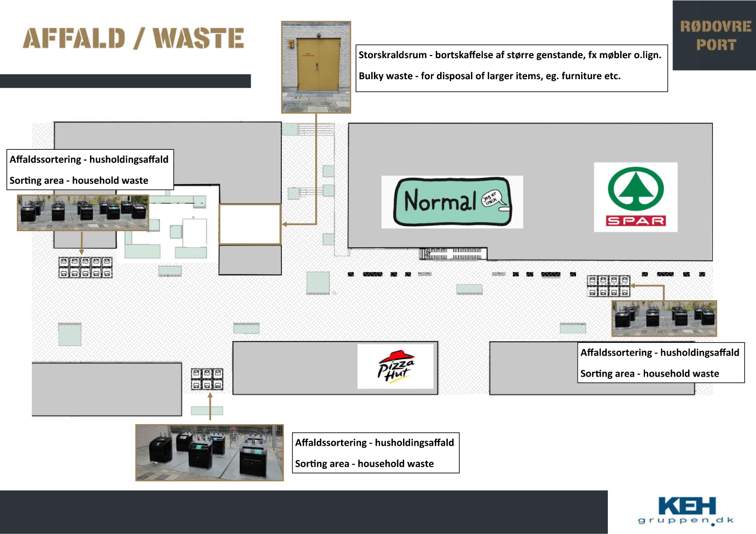756x534 pixels.
Task: Select the Pizza Hut logo
Action: click(396, 366)
